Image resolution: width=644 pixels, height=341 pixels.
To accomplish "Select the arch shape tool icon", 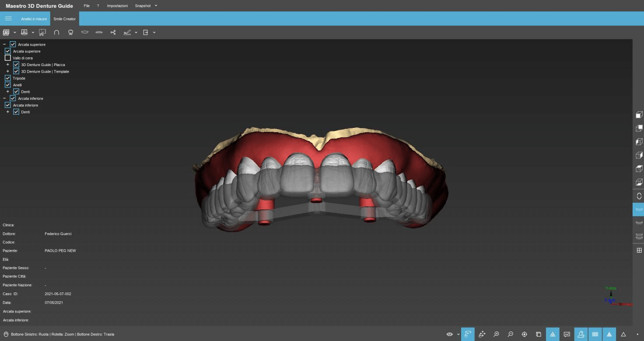I will click(56, 32).
